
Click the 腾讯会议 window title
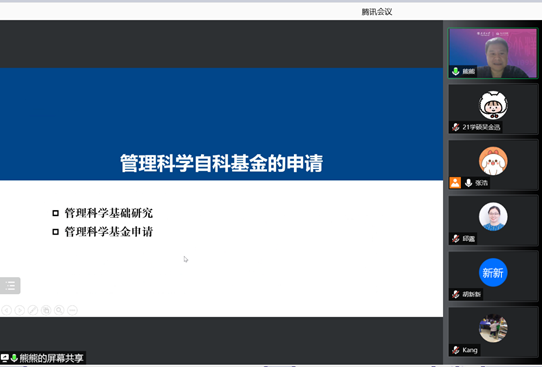point(377,12)
